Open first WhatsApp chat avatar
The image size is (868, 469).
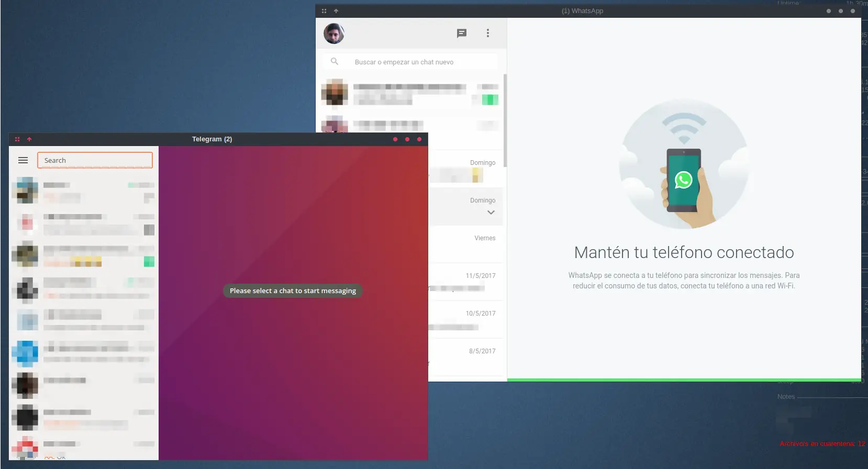tap(335, 93)
